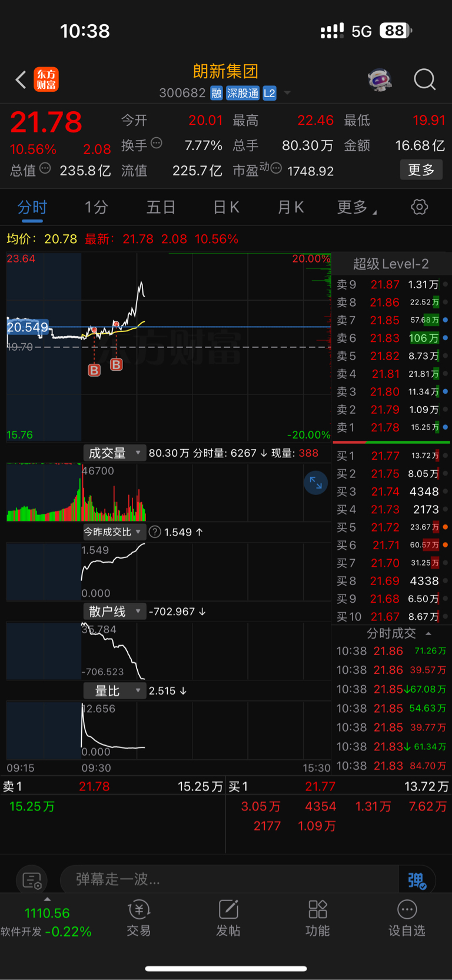Tap the 更多 quote details button
This screenshot has height=980, width=452.
click(x=421, y=170)
